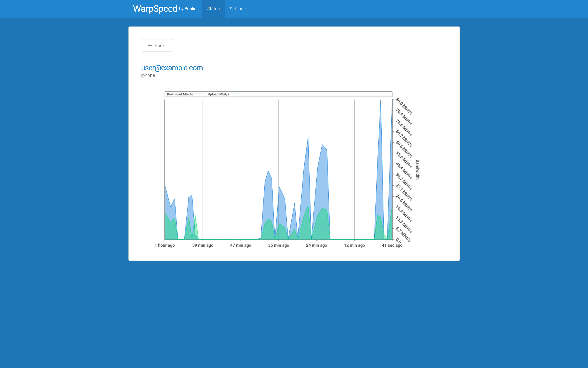Screen dimensions: 588x368
Task: Click the 86.0 Mbit/s axis label
Action: (x=404, y=106)
